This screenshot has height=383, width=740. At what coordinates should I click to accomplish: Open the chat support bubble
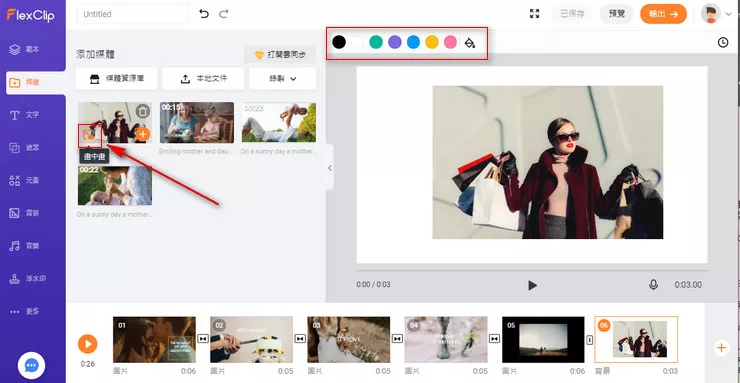coord(31,365)
